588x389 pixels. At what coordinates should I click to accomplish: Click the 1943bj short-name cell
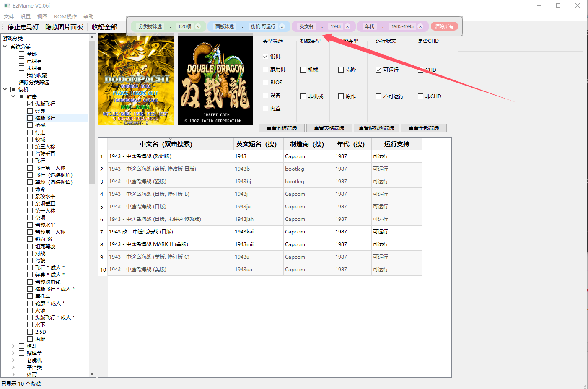(259, 181)
